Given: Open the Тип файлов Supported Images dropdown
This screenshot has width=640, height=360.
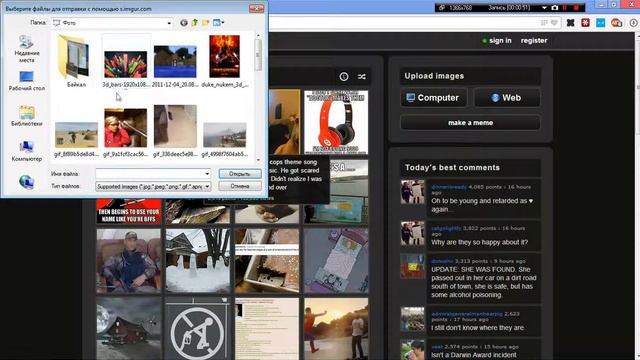Looking at the screenshot, I should [x=153, y=187].
